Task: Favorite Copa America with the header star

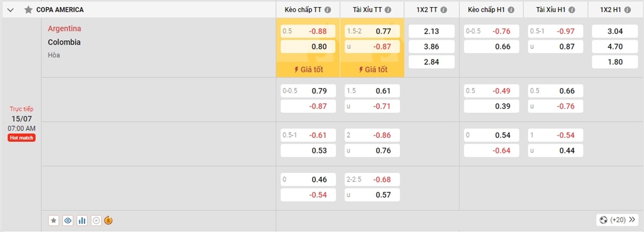Action: pos(28,10)
